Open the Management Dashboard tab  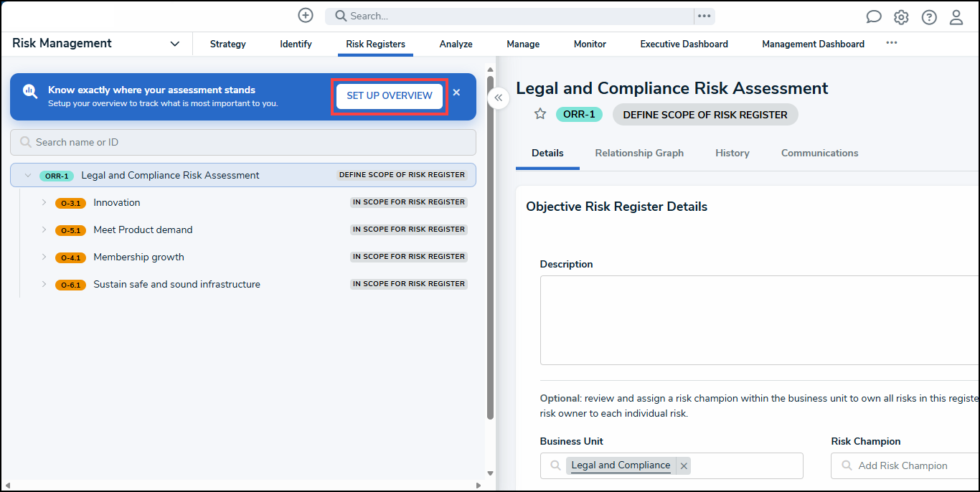813,44
